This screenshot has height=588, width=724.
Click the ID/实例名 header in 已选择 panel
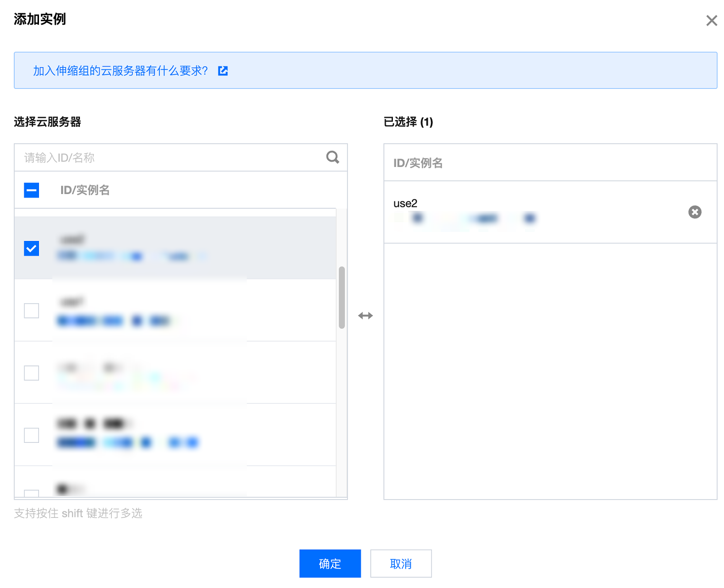(418, 163)
